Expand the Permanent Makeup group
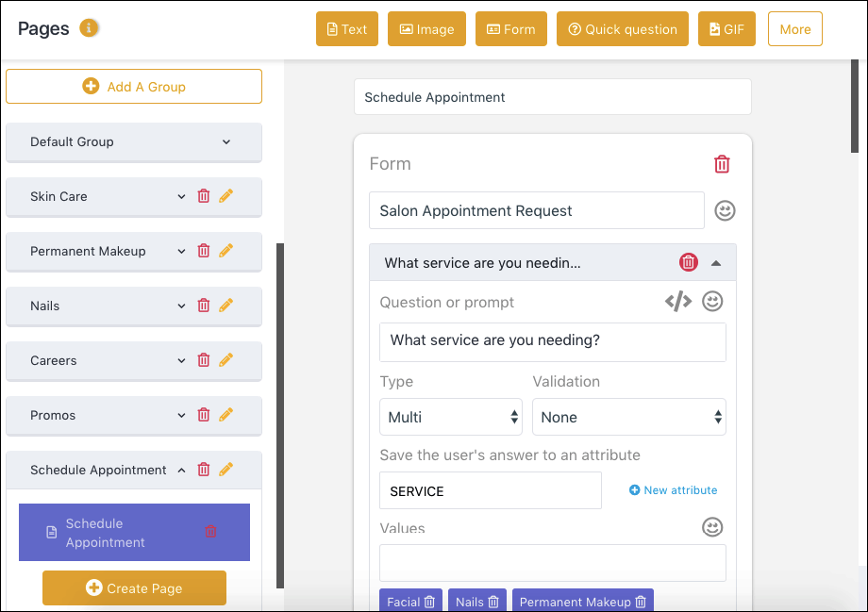This screenshot has width=868, height=612. (181, 251)
